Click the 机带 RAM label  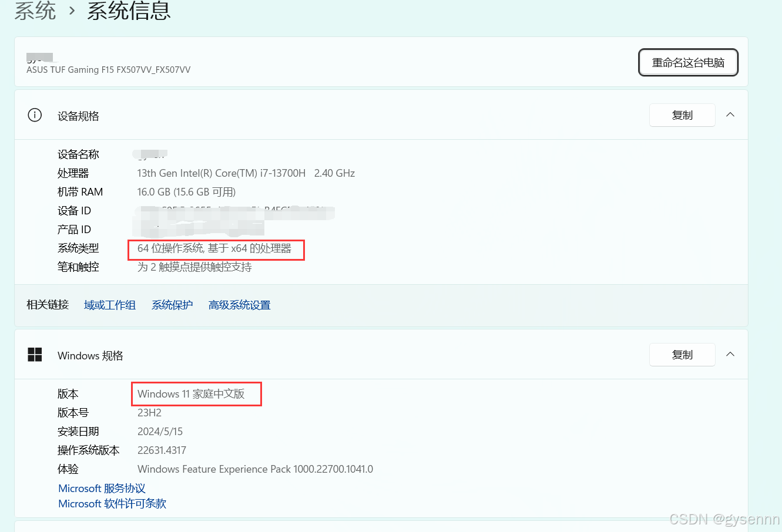(80, 192)
